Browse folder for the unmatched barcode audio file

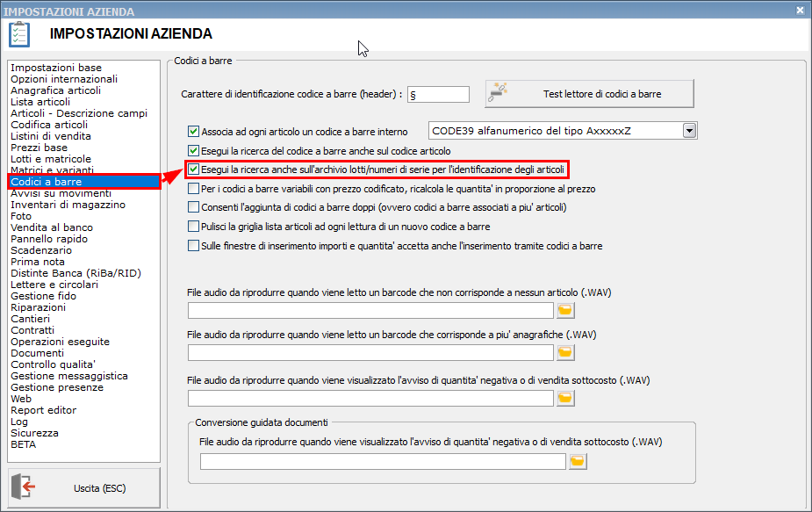click(565, 310)
